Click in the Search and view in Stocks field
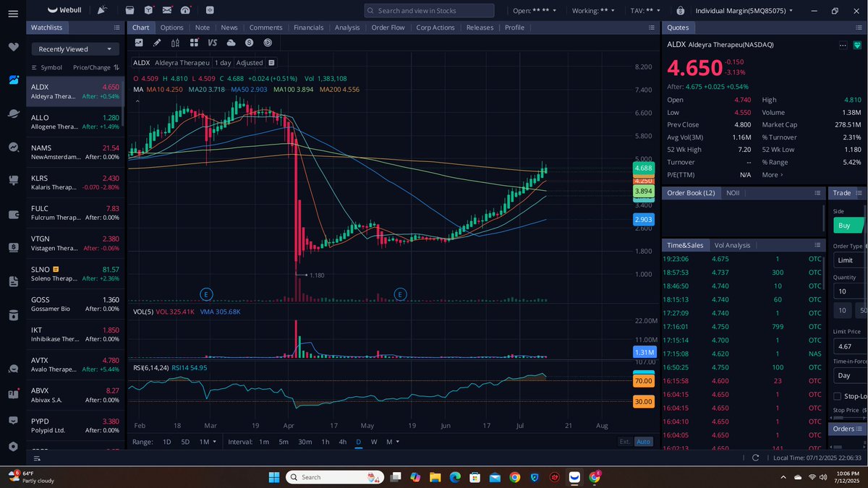 [x=430, y=11]
